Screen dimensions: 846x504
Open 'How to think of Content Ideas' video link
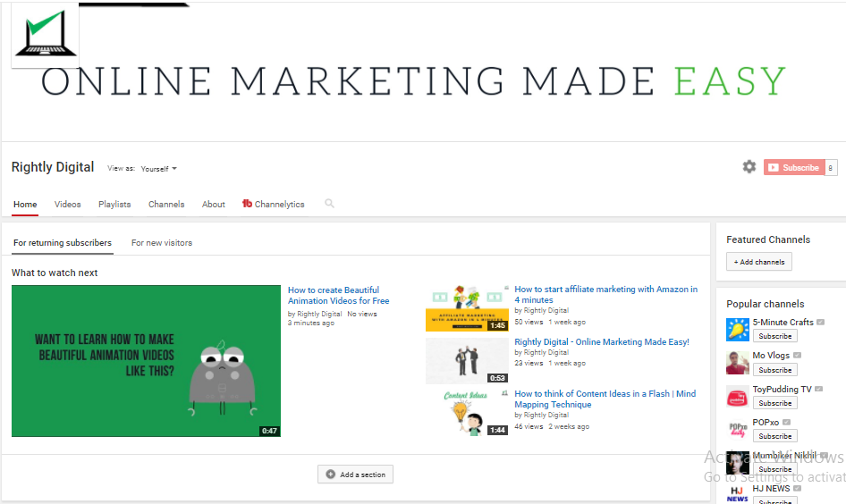(605, 399)
